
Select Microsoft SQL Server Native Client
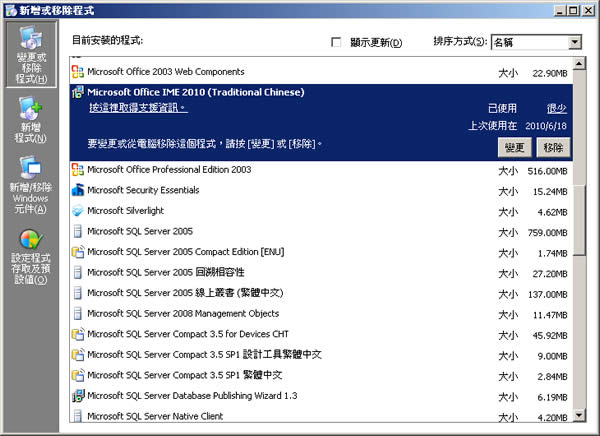[155, 416]
